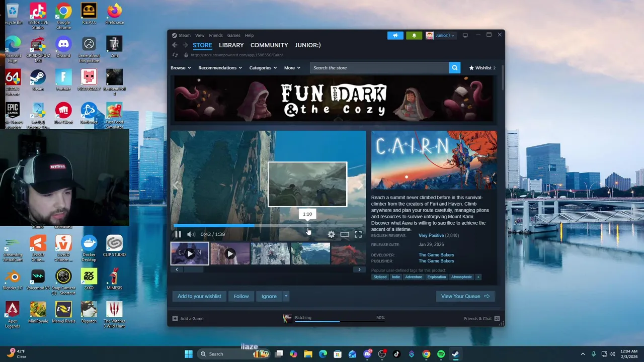The width and height of the screenshot is (644, 362).
Task: Open the weather widget showing 42°F
Action: tap(16, 354)
